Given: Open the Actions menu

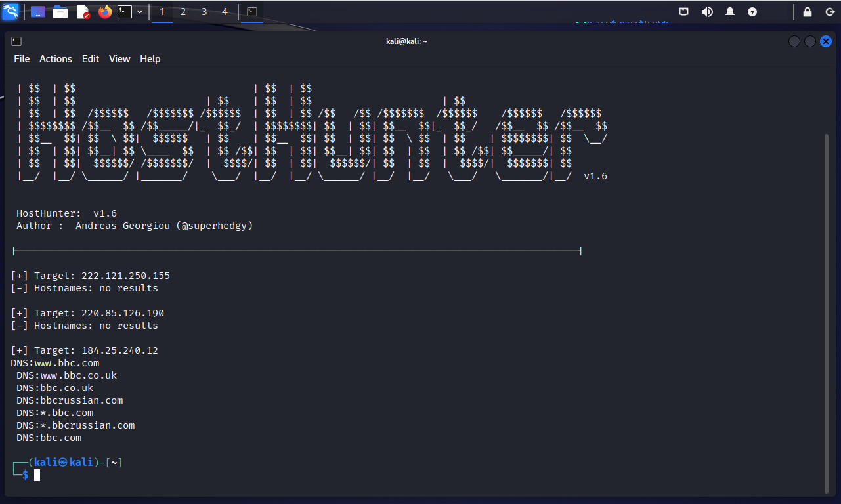Looking at the screenshot, I should click(56, 59).
